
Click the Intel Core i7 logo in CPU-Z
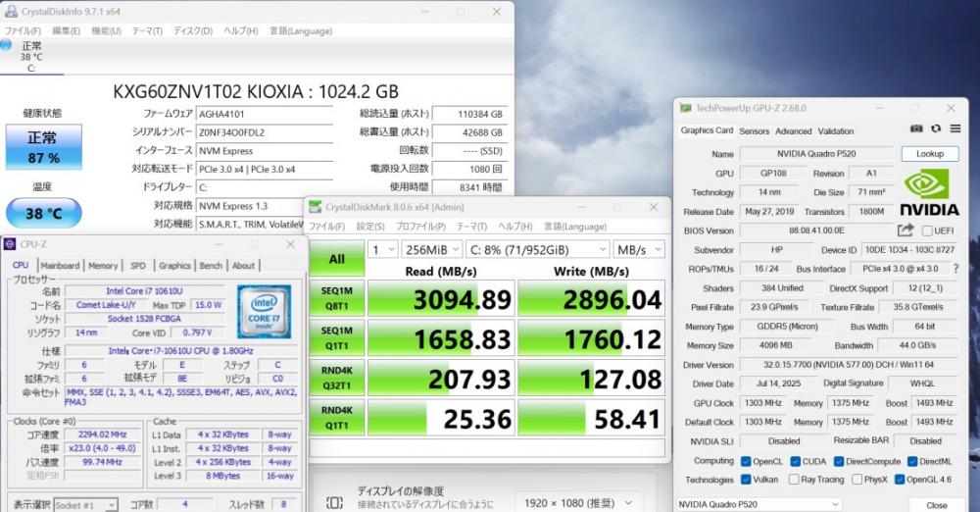[264, 312]
